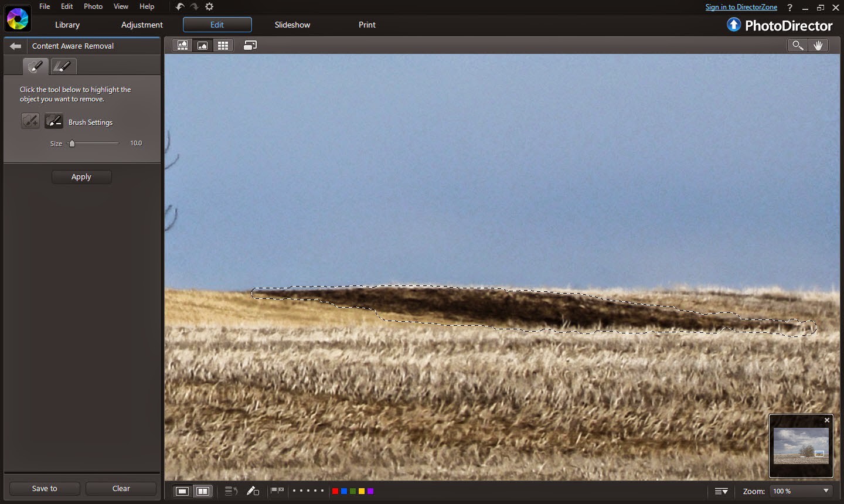Open the secondary monitor display icon

click(250, 45)
